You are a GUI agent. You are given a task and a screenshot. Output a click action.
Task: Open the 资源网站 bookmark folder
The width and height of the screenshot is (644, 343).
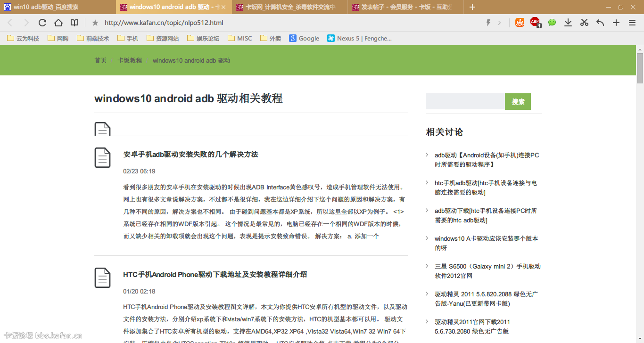162,39
